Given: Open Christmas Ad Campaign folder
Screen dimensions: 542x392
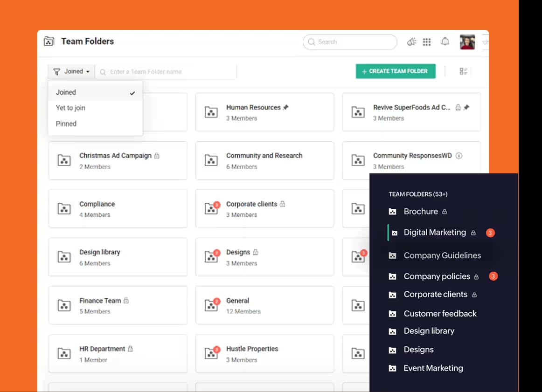Looking at the screenshot, I should [x=118, y=160].
